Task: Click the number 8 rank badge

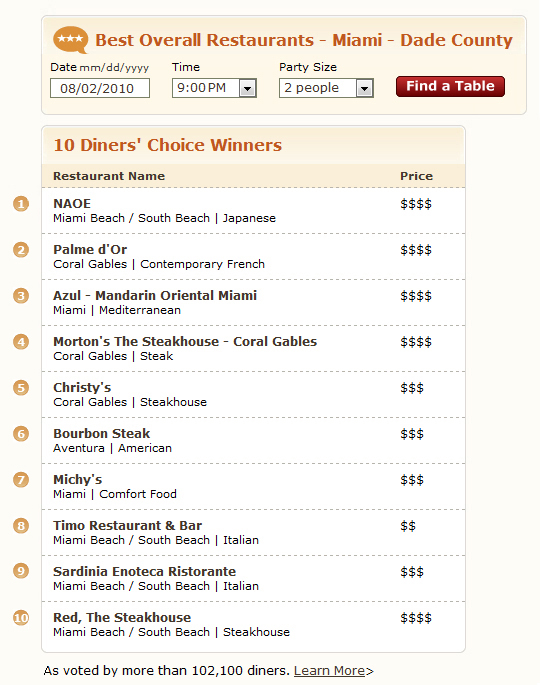Action: [x=21, y=526]
